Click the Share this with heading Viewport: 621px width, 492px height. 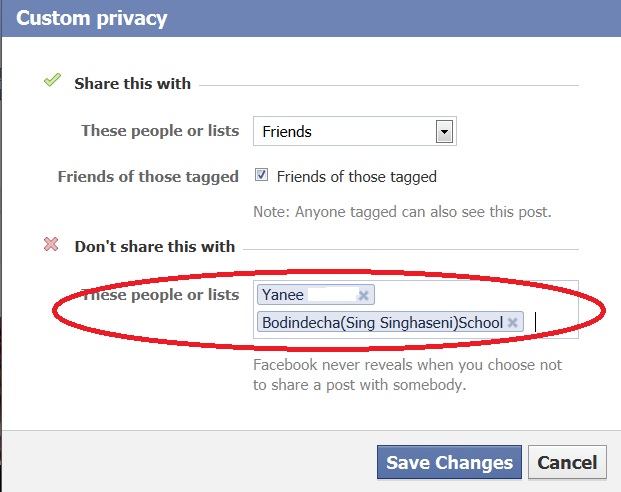[x=132, y=83]
